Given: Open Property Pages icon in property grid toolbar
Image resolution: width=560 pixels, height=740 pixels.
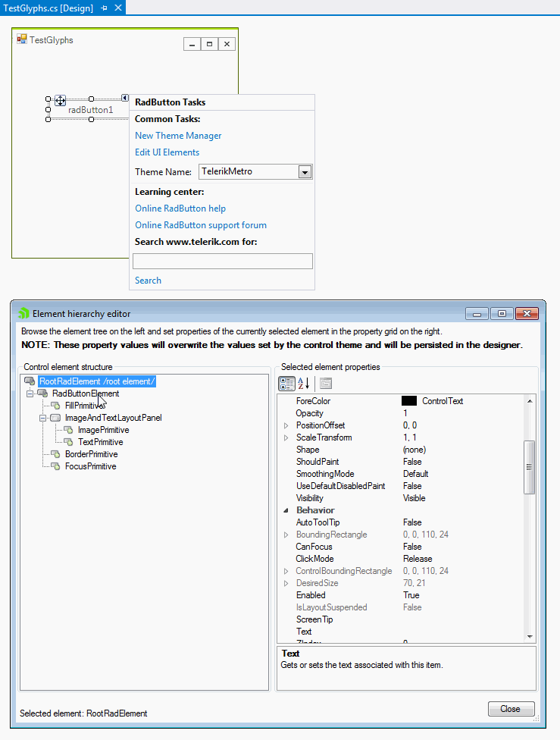Looking at the screenshot, I should (326, 384).
